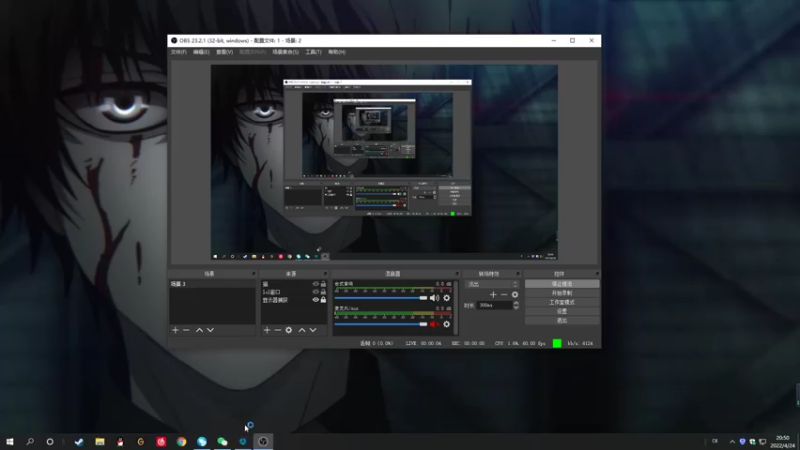Open Google Chrome from the taskbar
Screen dimensions: 800x450
point(182,442)
